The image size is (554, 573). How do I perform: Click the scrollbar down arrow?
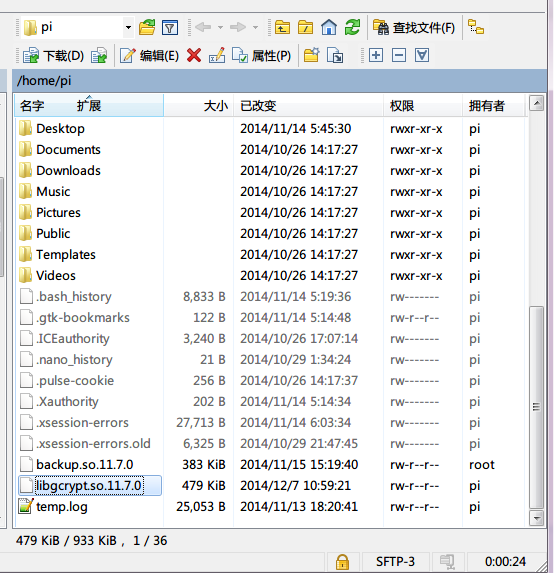537,518
